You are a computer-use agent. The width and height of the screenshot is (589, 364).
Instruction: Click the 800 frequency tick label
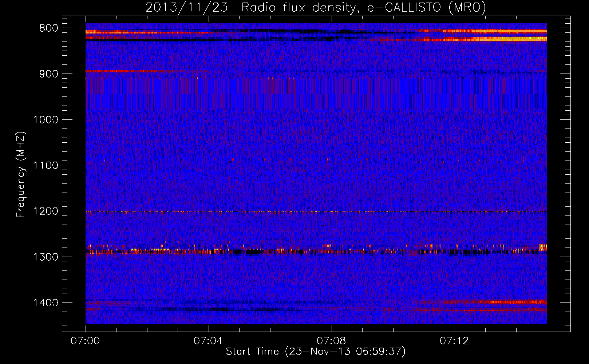tap(48, 28)
